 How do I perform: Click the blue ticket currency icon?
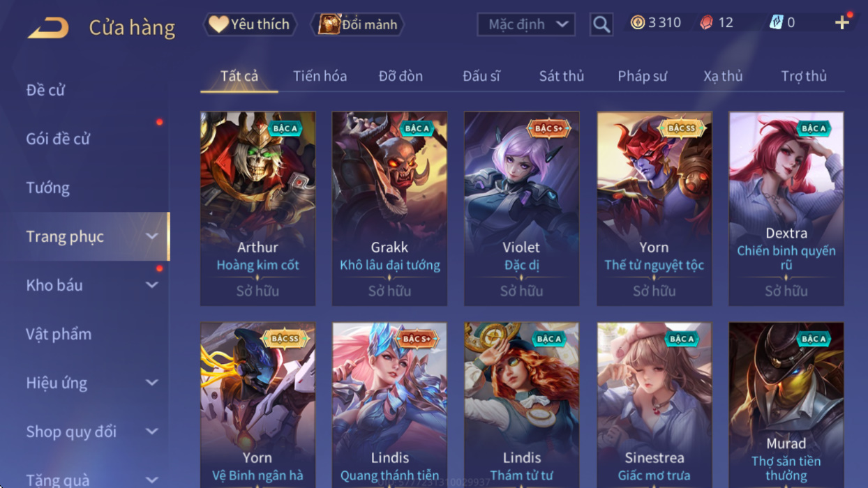776,22
